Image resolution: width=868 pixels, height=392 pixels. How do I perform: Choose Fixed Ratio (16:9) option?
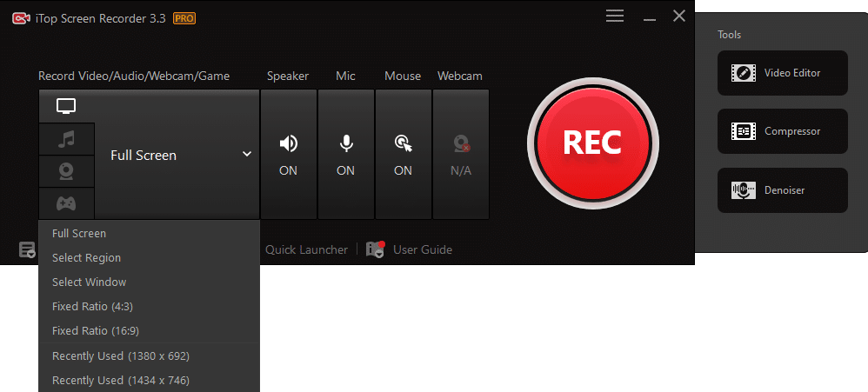[96, 331]
